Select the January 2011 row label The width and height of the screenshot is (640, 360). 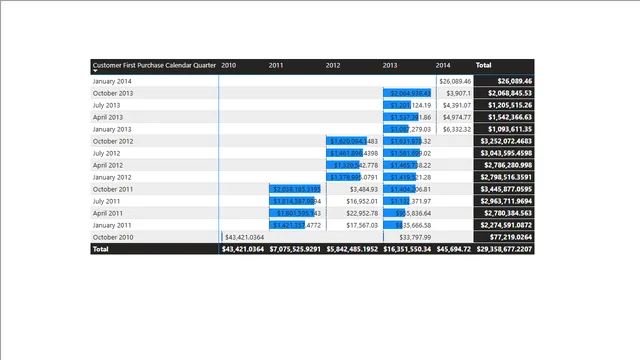[x=112, y=225]
